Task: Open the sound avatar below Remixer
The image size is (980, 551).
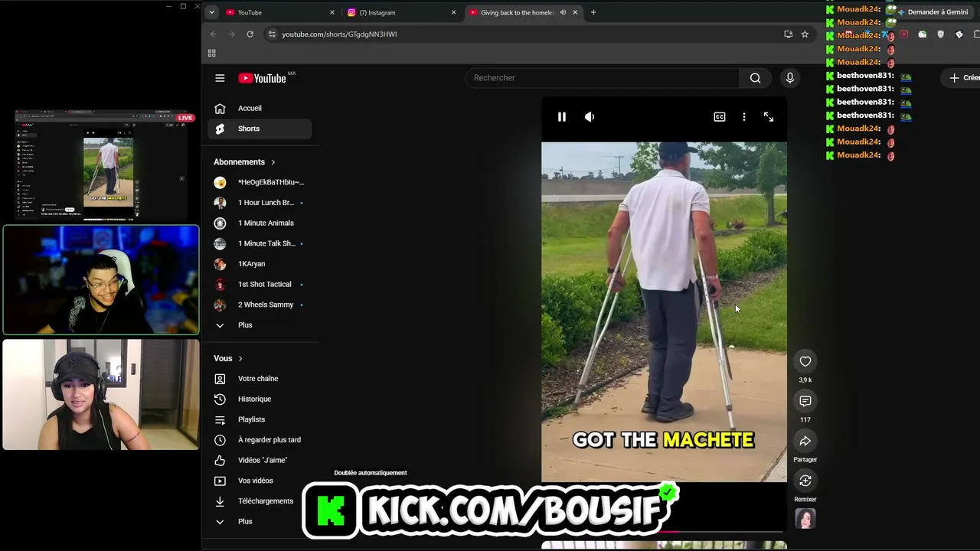Action: 805,519
